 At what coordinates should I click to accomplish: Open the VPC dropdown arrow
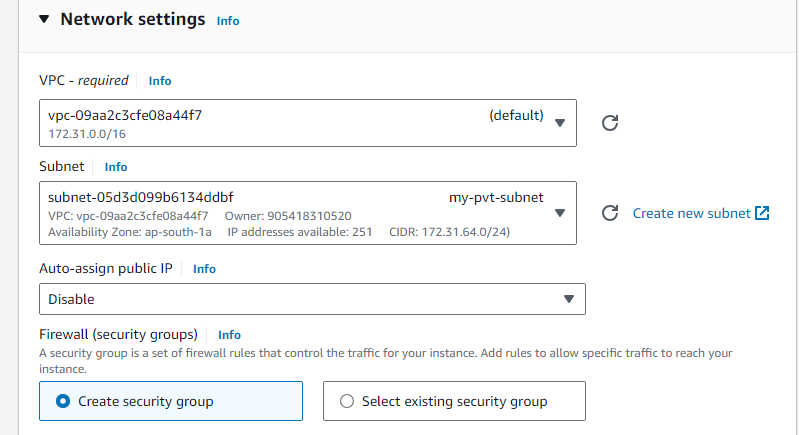(559, 123)
